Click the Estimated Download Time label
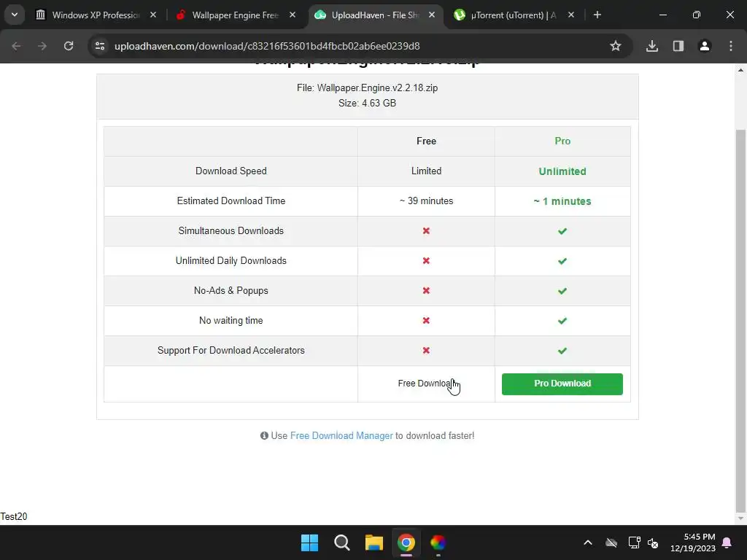The width and height of the screenshot is (747, 560). [231, 201]
